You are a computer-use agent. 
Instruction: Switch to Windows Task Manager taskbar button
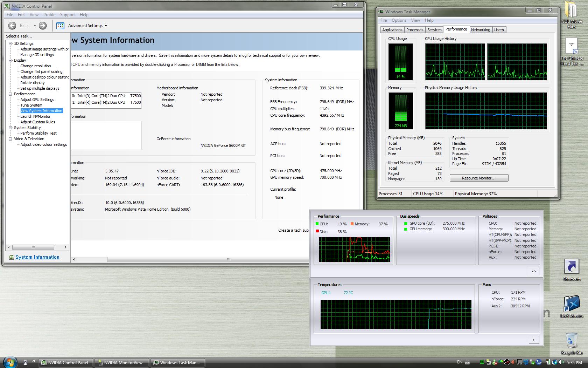[177, 363]
